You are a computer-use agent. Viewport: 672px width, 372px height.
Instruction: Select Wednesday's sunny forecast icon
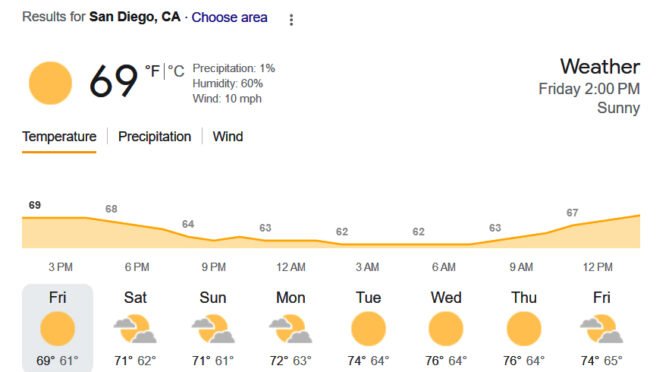pyautogui.click(x=446, y=329)
